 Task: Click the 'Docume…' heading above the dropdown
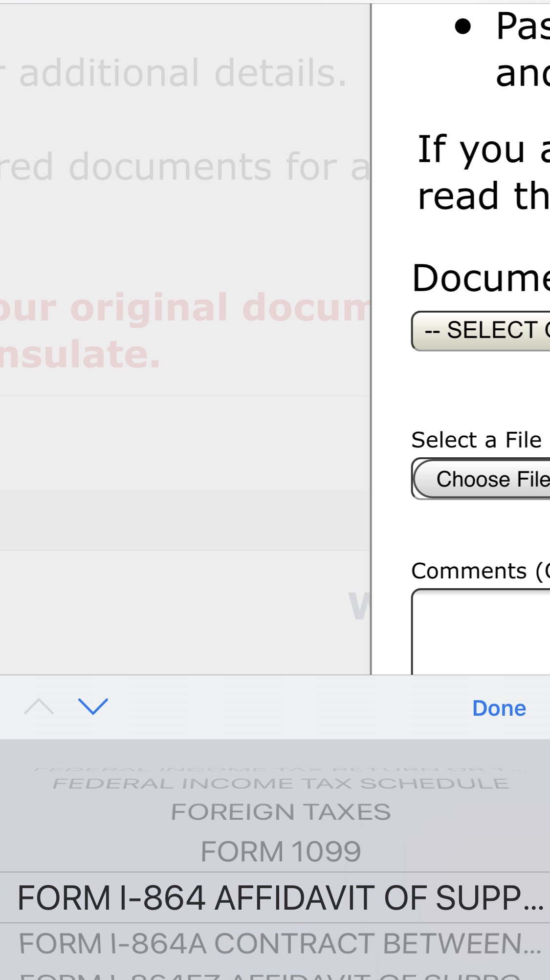[x=481, y=278]
